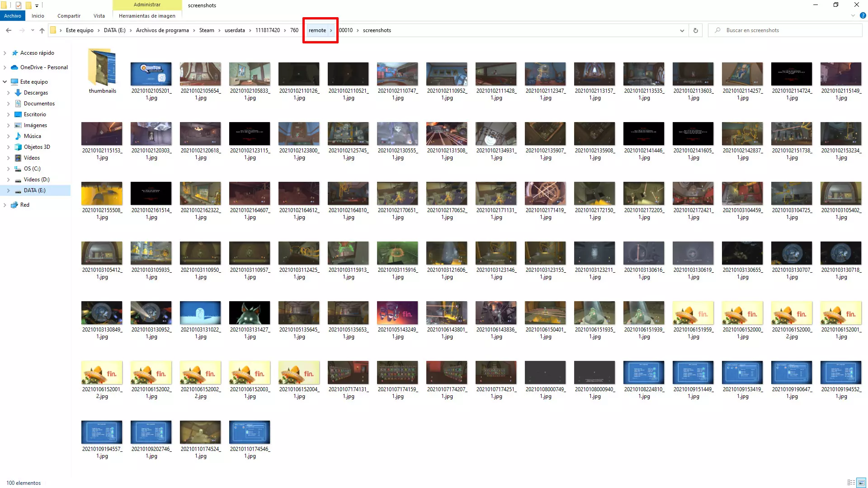The height and width of the screenshot is (488, 868).
Task: Collapse the Este equipo tree node
Action: click(x=5, y=82)
